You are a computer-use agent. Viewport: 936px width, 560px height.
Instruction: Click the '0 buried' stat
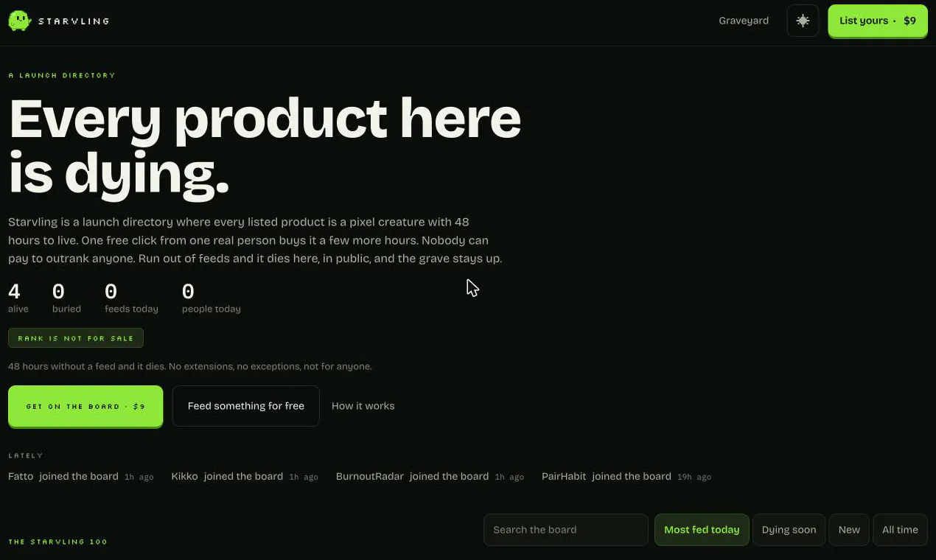click(66, 298)
